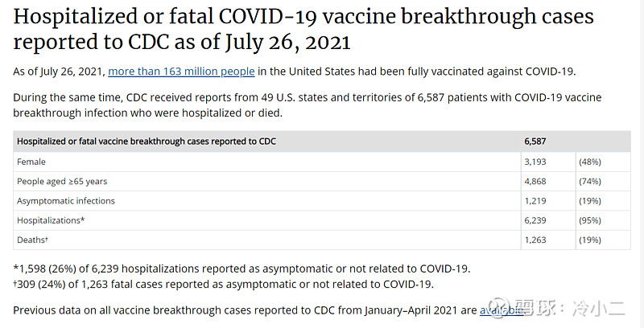Click the (95%) percentage cell
The image size is (644, 328).
pyautogui.click(x=589, y=220)
